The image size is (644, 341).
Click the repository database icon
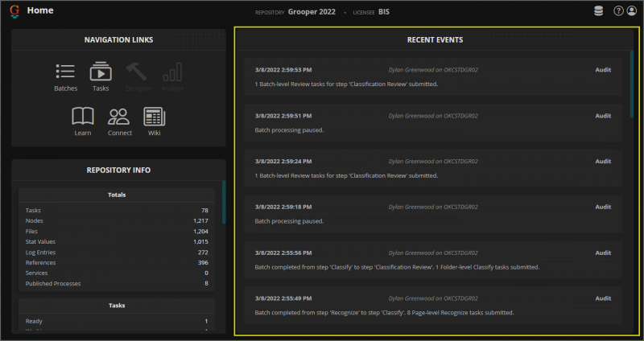598,11
